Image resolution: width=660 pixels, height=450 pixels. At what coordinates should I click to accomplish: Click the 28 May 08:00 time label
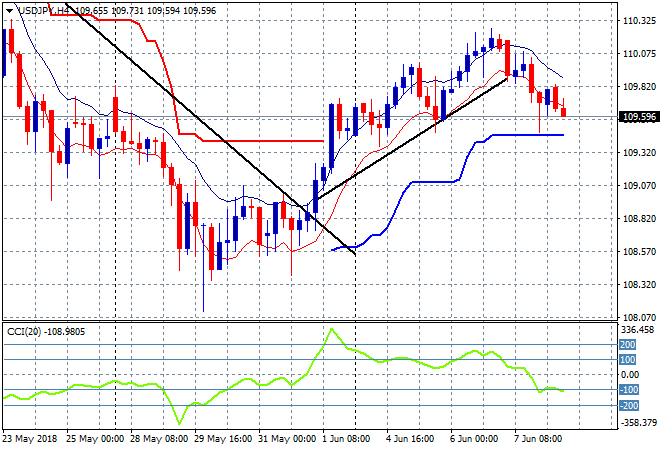click(159, 439)
